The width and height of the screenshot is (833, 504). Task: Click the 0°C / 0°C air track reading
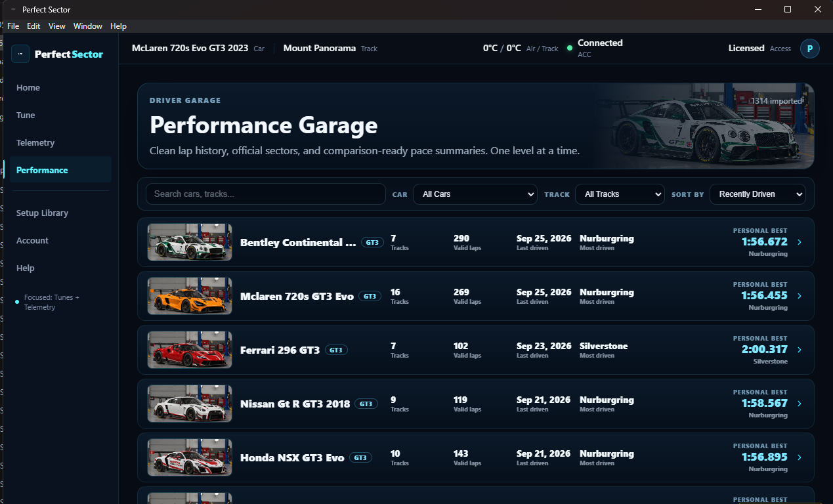point(502,48)
